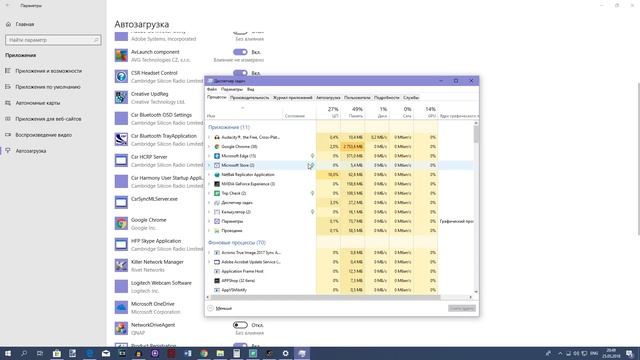Select Автозагрузка in Settings sidebar
The image size is (640, 360).
(31, 151)
